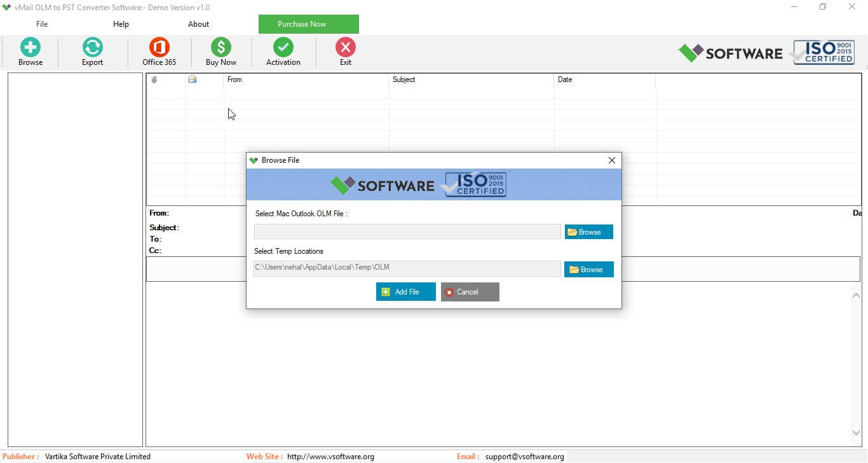Viewport: 868px width, 463px height.
Task: Sort by the From column header
Action: [x=306, y=79]
